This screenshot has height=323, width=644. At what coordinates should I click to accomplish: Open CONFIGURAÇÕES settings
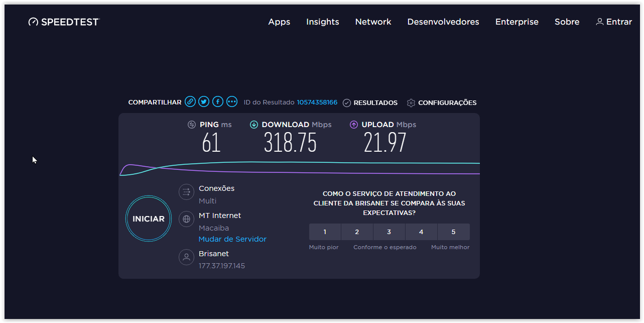(447, 103)
